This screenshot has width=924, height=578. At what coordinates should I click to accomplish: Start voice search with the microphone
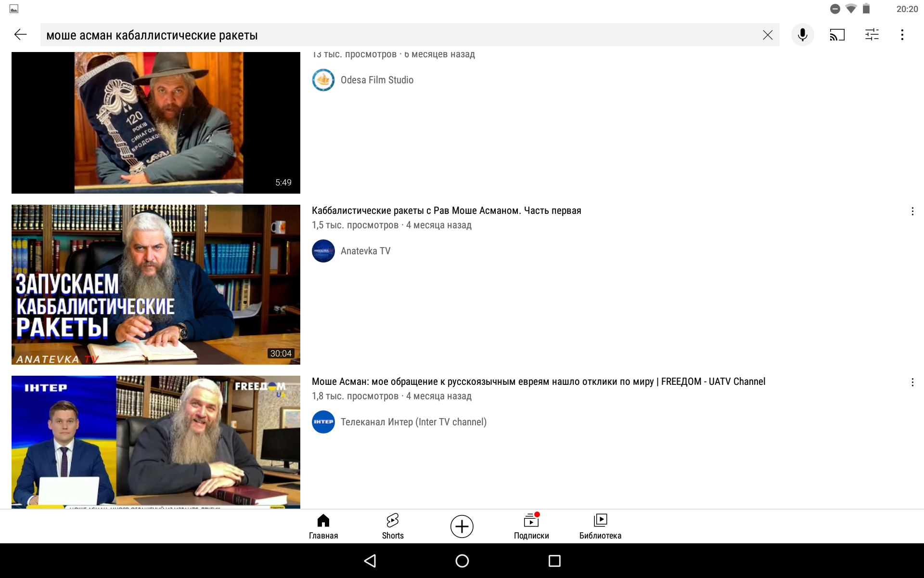click(802, 35)
